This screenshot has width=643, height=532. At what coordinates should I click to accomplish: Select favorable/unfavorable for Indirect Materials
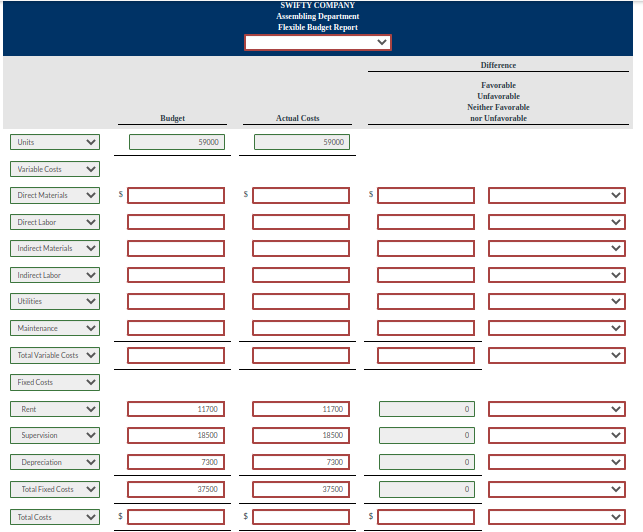coord(556,249)
